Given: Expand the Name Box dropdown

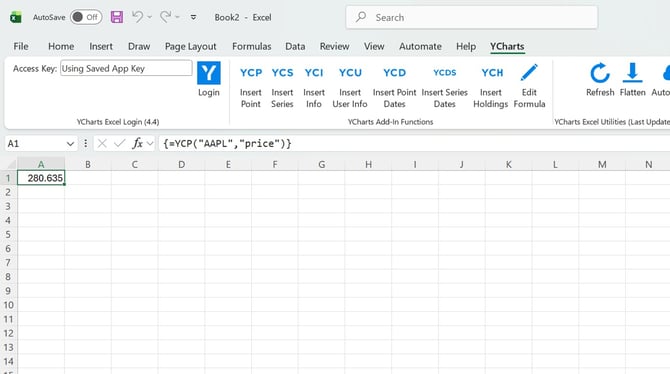Looking at the screenshot, I should [70, 144].
